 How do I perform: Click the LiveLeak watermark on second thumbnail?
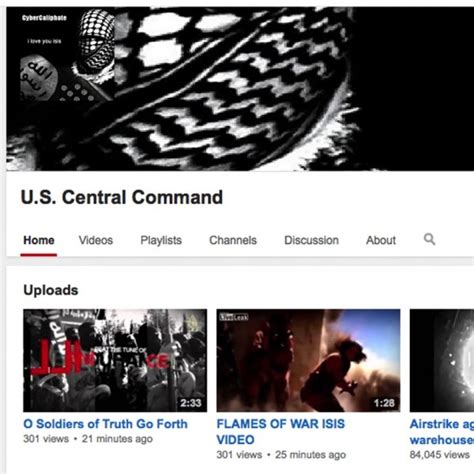(234, 317)
